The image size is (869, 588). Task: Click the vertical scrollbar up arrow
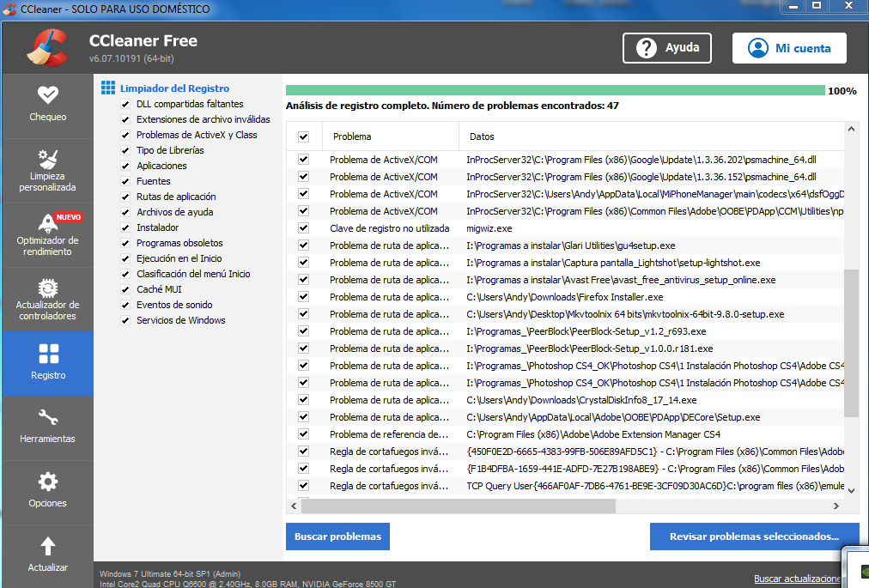click(x=851, y=129)
